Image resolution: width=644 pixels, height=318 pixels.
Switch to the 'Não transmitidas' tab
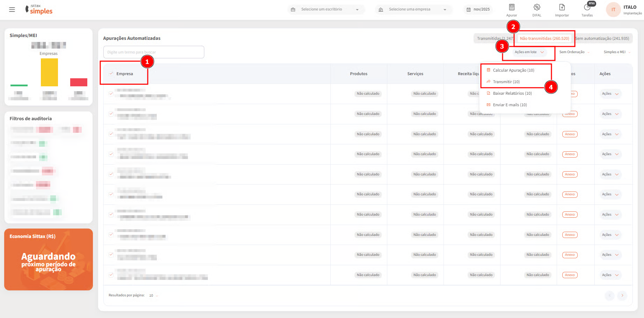(544, 38)
